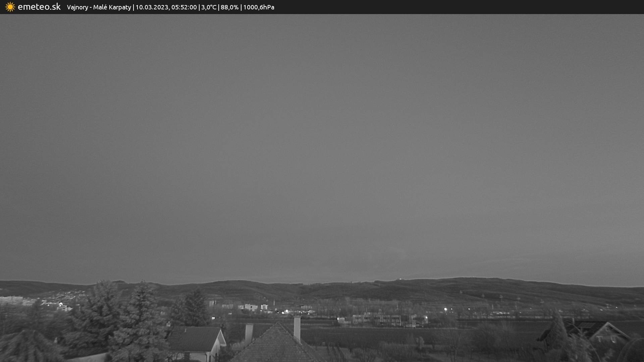
Task: Click the 88,0% humidity reading
Action: [229, 7]
